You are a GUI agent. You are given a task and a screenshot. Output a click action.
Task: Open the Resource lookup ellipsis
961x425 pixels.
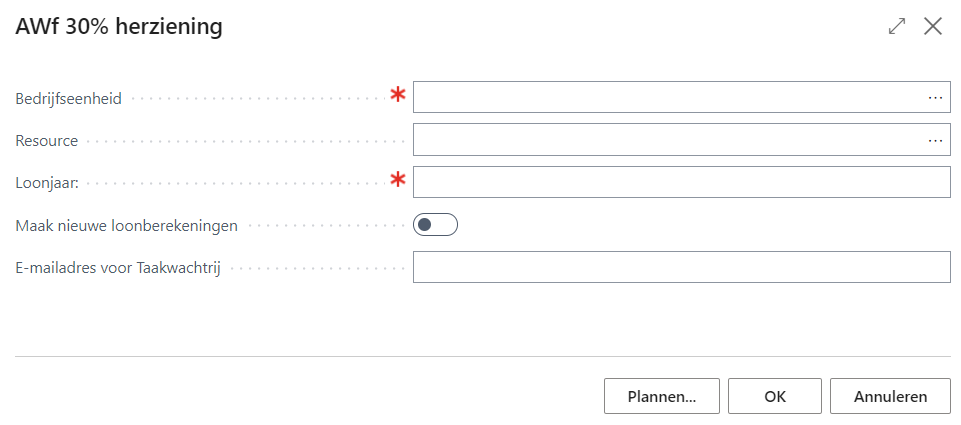coord(935,141)
